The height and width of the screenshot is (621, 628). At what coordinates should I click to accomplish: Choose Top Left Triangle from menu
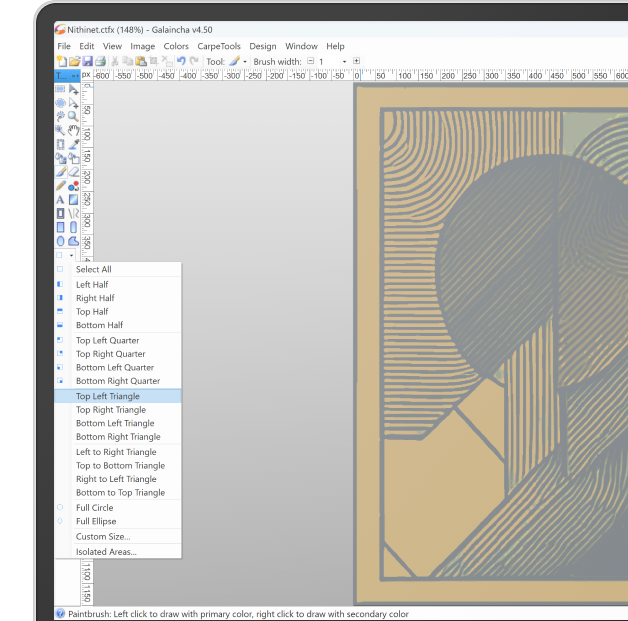point(109,396)
